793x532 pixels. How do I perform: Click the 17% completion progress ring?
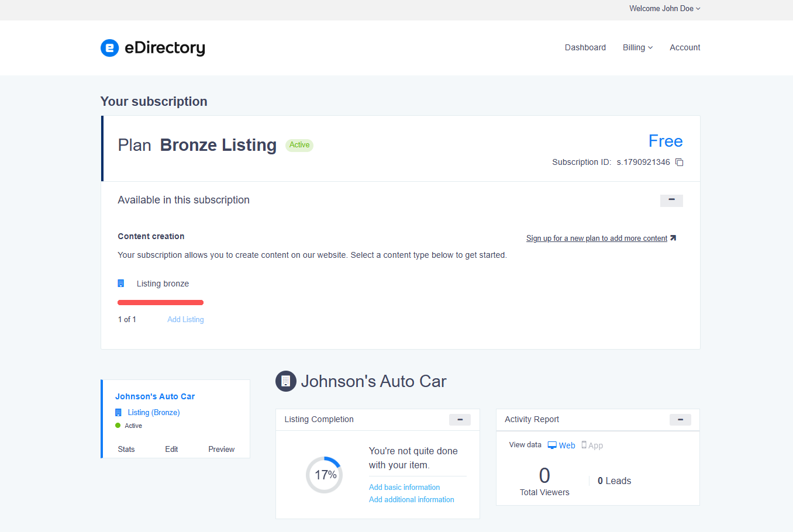click(x=324, y=475)
